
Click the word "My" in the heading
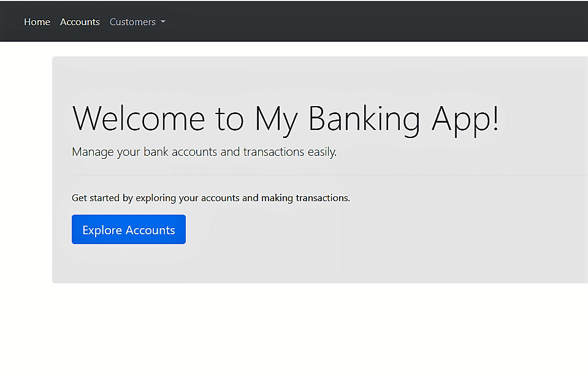click(276, 120)
